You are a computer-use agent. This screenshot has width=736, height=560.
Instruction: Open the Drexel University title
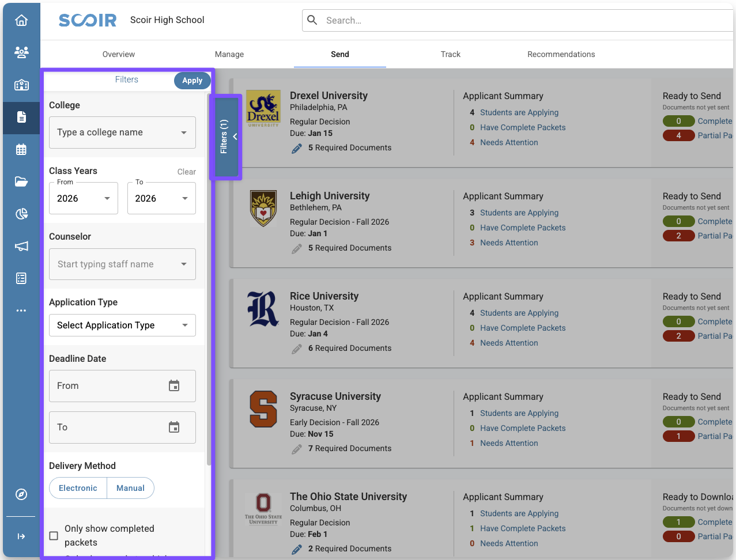point(329,96)
